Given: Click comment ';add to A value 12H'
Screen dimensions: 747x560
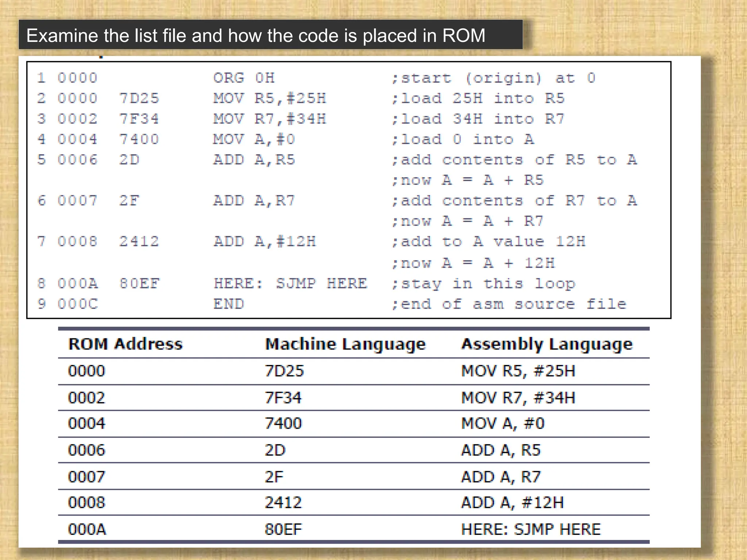Looking at the screenshot, I should (489, 241).
